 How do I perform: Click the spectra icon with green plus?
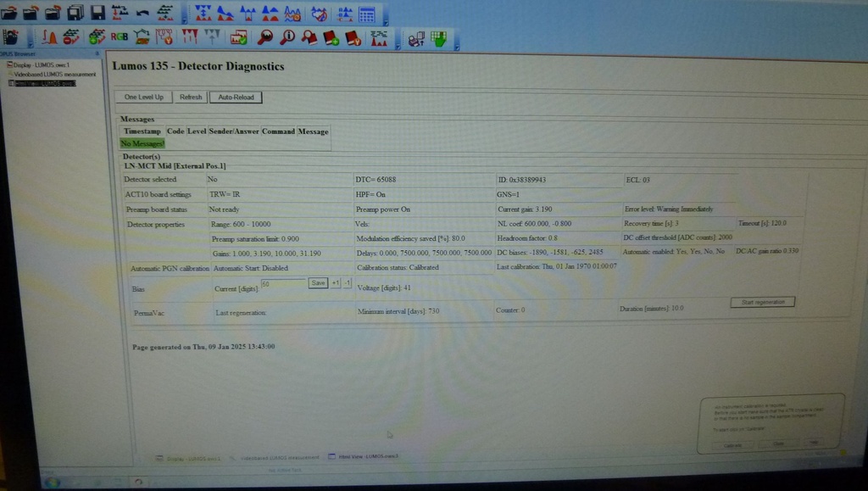click(97, 37)
